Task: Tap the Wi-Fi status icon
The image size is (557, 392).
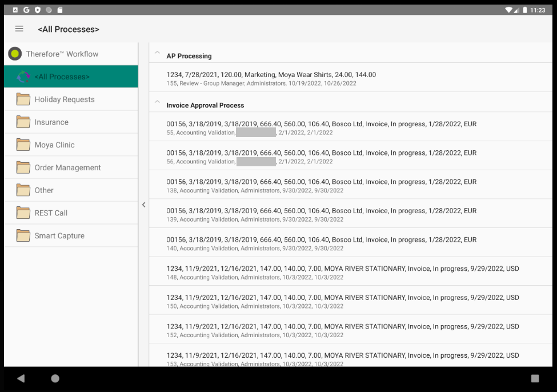Action: pyautogui.click(x=509, y=10)
